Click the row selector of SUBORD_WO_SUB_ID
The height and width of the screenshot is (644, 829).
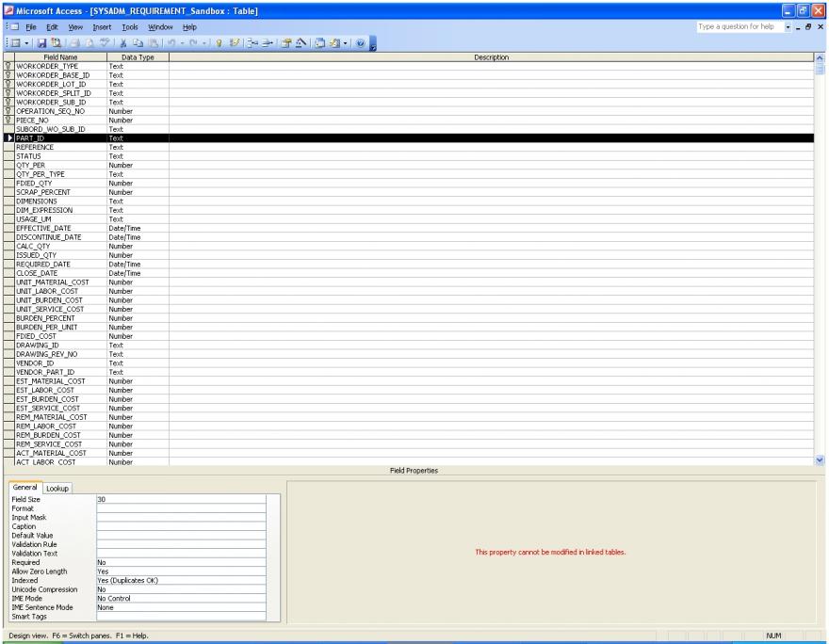point(8,129)
